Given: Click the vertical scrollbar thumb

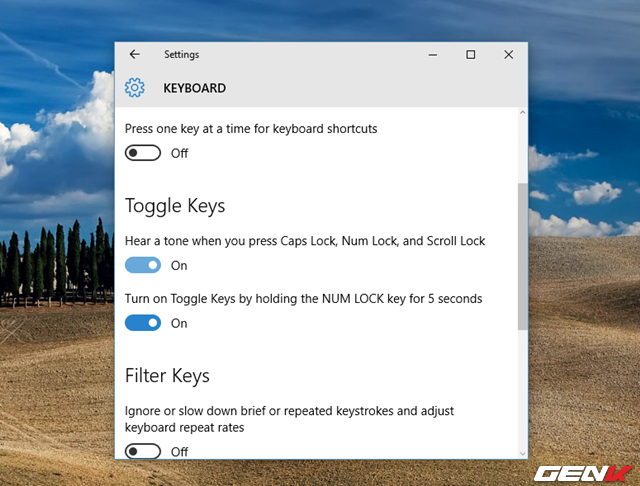Looking at the screenshot, I should [521, 255].
